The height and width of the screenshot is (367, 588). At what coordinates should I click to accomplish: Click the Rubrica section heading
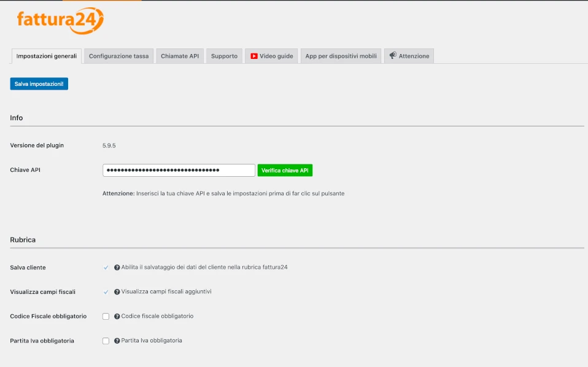[x=23, y=239]
